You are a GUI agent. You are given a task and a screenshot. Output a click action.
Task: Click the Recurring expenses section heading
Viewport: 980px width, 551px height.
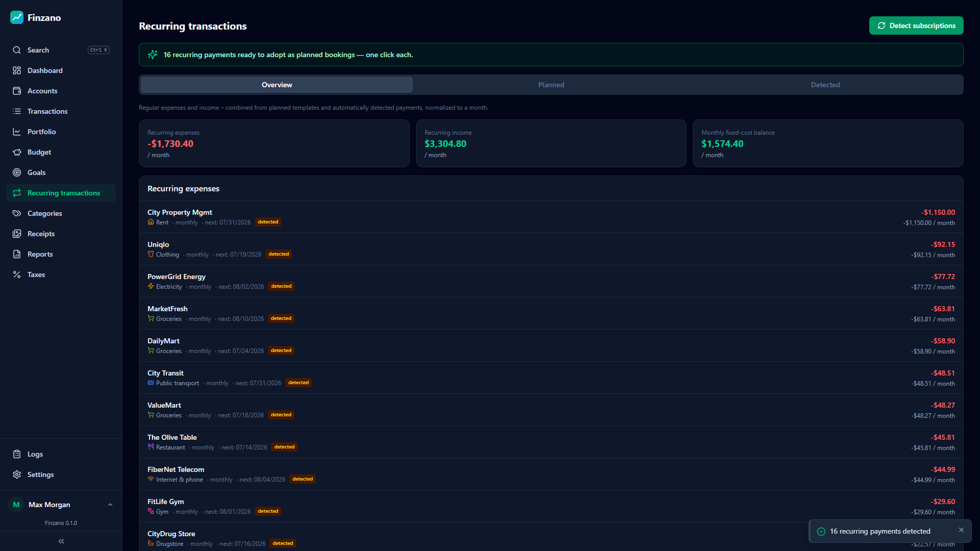pyautogui.click(x=183, y=188)
